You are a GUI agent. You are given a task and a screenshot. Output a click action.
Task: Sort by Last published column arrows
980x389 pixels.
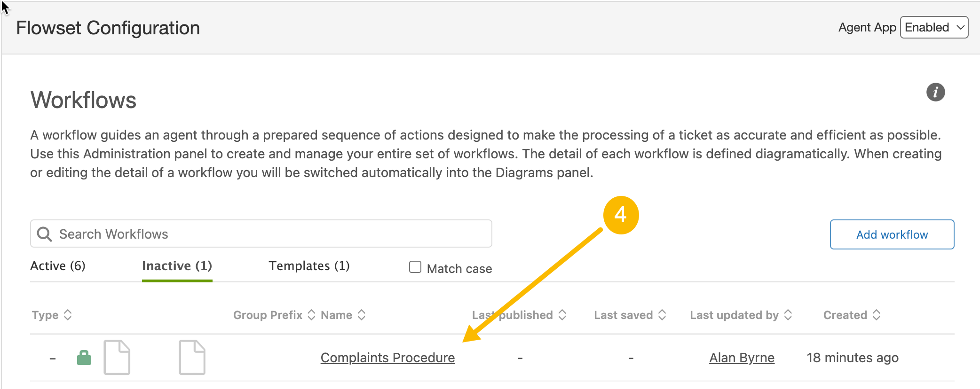pos(562,315)
